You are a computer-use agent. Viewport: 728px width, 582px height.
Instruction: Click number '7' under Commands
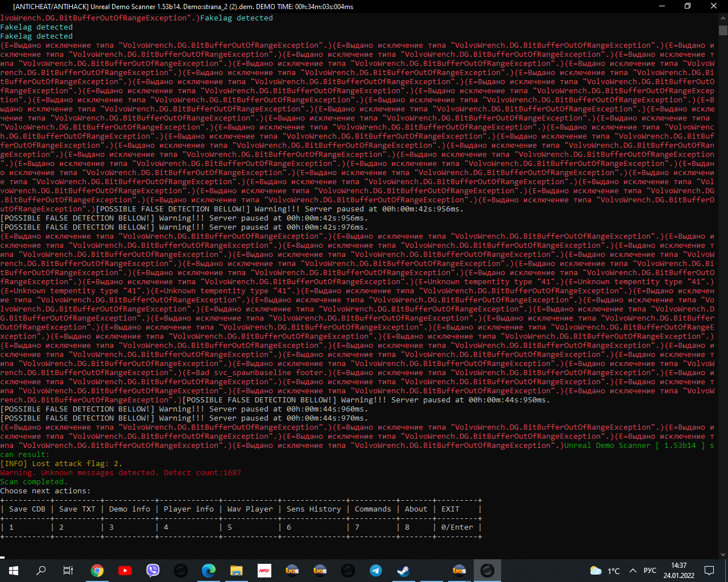[357, 527]
